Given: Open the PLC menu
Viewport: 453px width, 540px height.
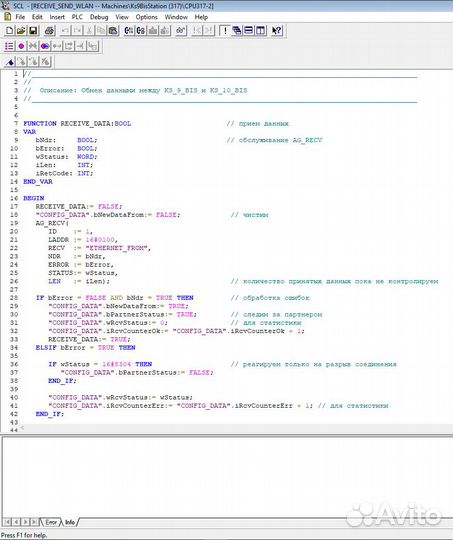Looking at the screenshot, I should pos(77,17).
